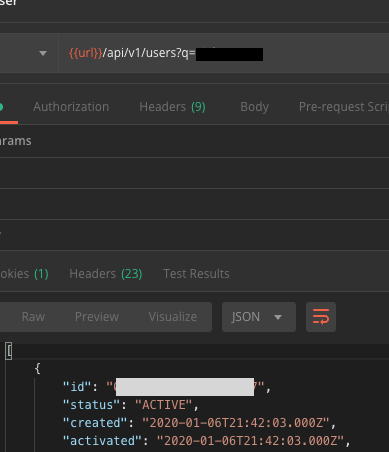Click the "id" key in response
The height and width of the screenshot is (452, 389).
[77, 387]
